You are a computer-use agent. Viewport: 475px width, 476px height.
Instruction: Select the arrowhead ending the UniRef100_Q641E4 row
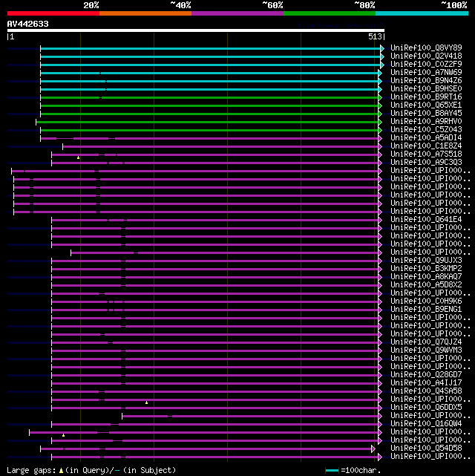click(380, 220)
